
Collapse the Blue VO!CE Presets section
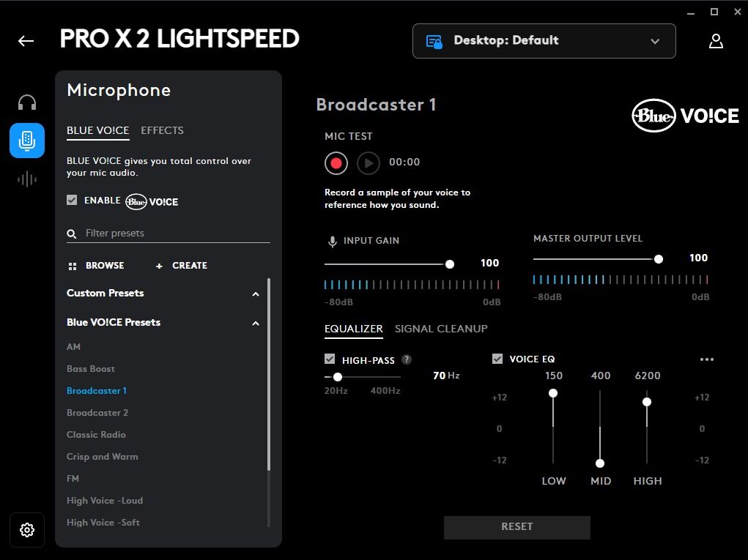tap(256, 324)
